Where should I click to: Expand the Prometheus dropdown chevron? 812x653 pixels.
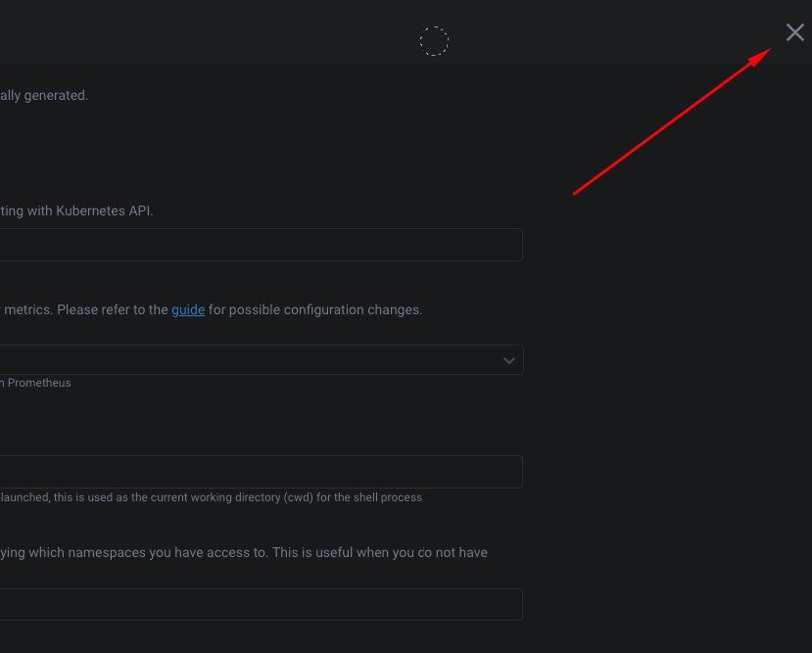pos(509,360)
